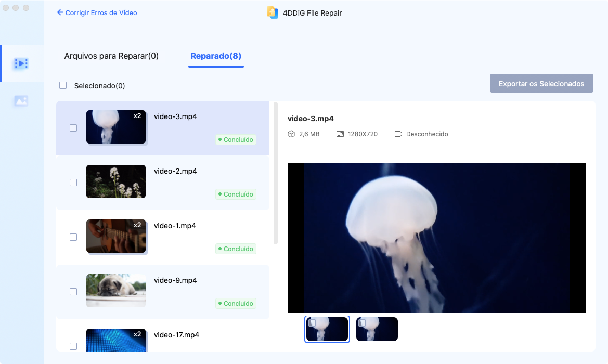Check the checkbox for video-3.mp4
This screenshot has width=608, height=364.
(x=73, y=127)
